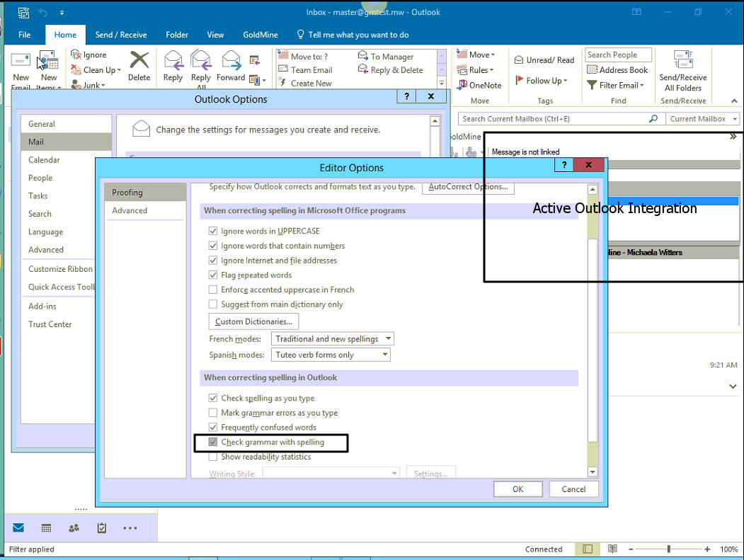This screenshot has height=560, width=744.
Task: Enable Mark grammar errors as you type
Action: (x=213, y=413)
